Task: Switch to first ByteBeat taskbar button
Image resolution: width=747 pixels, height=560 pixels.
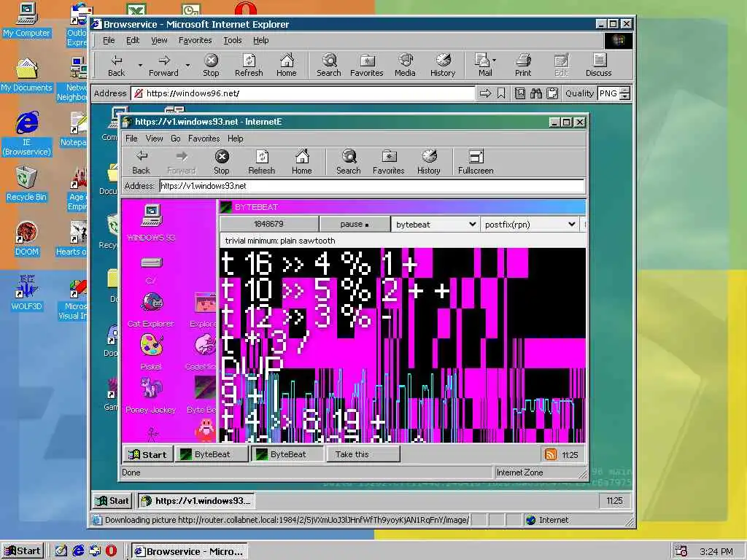Action: pos(212,454)
